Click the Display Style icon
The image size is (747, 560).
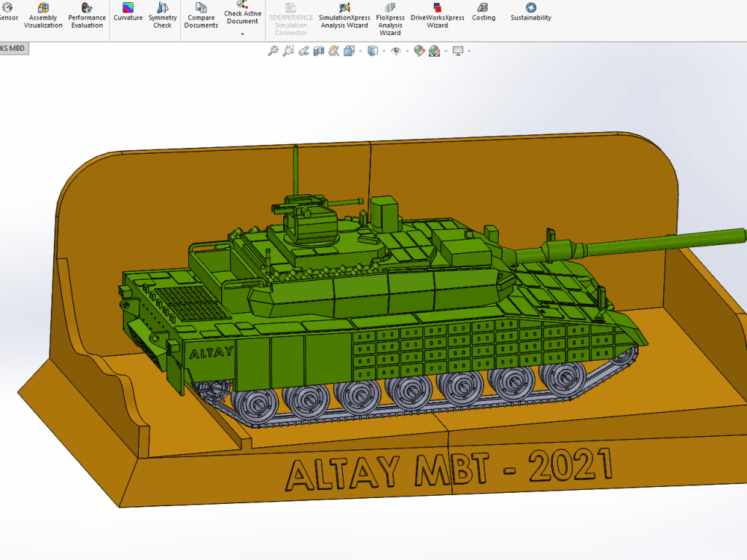click(x=373, y=51)
